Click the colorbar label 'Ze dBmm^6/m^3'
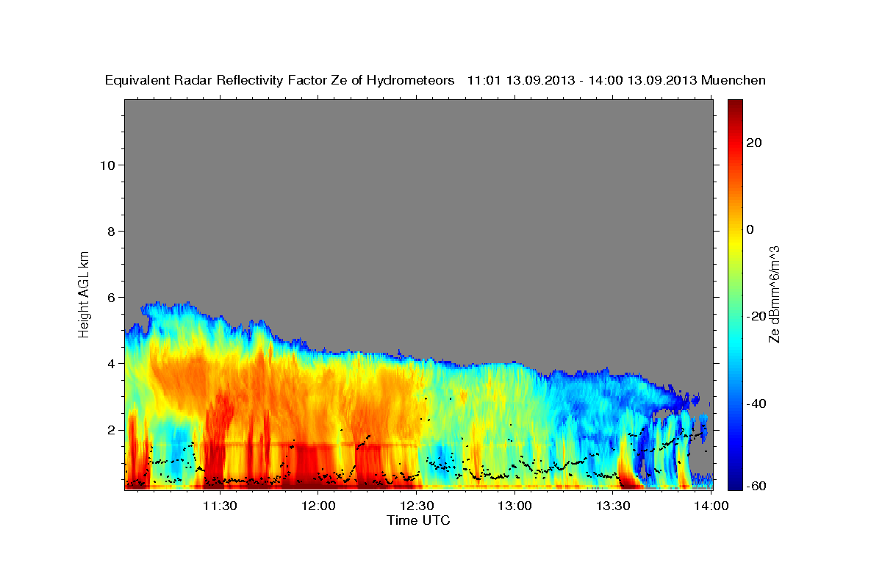 tap(774, 293)
